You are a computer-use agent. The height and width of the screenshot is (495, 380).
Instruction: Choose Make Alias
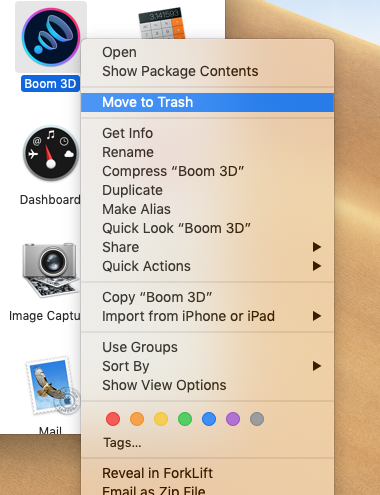207,209
